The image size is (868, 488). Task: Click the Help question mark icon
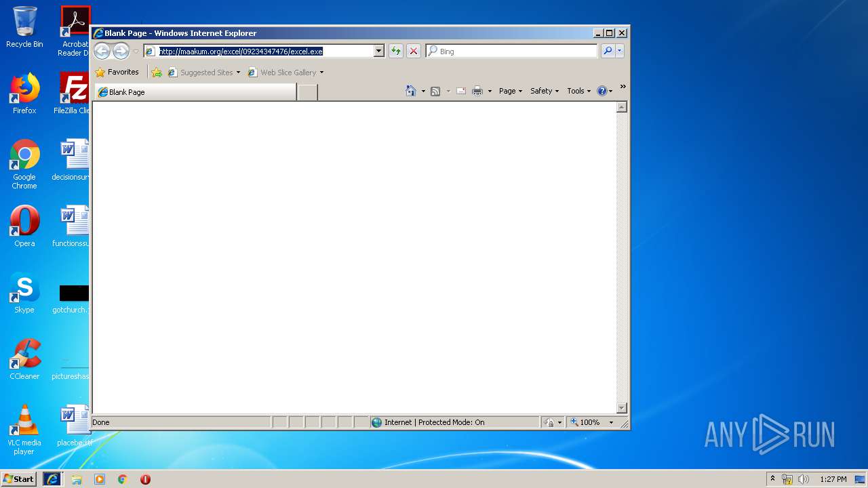click(x=601, y=91)
